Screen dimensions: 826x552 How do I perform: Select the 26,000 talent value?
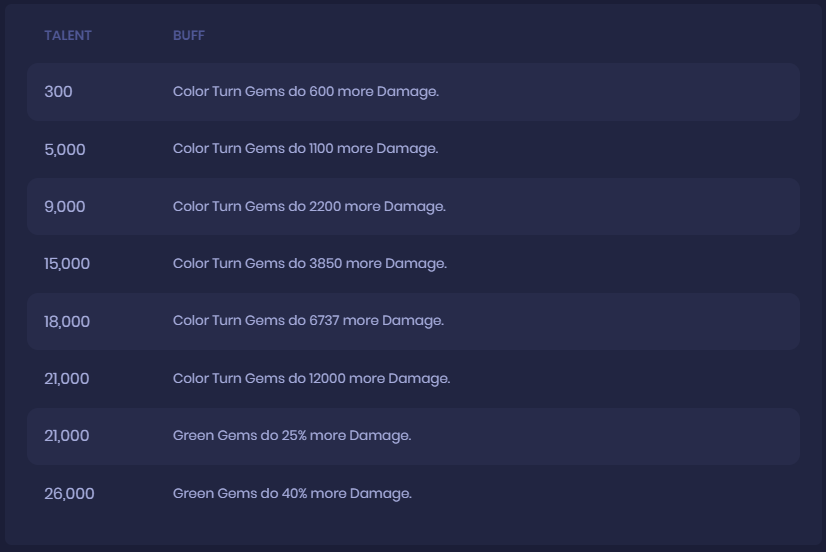click(x=69, y=494)
